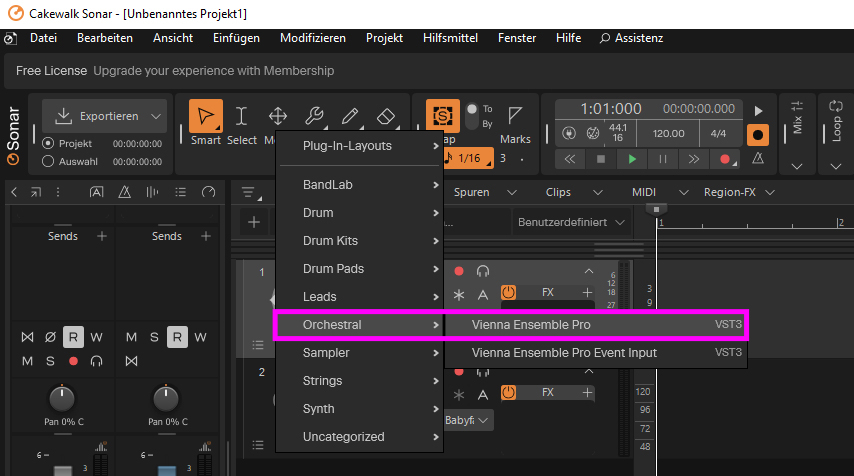
Task: Open the Benutzerdefiniert dropdown
Action: [x=571, y=222]
